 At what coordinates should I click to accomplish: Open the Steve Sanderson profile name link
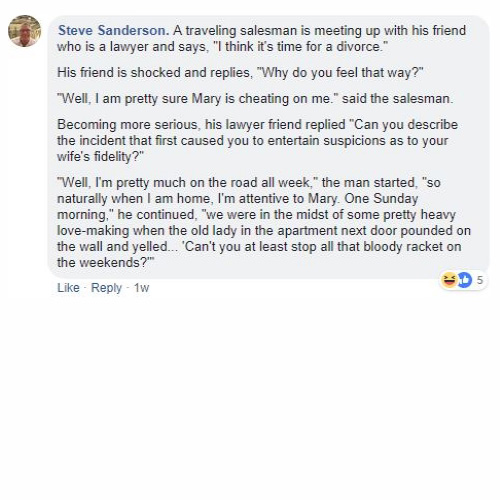click(113, 30)
